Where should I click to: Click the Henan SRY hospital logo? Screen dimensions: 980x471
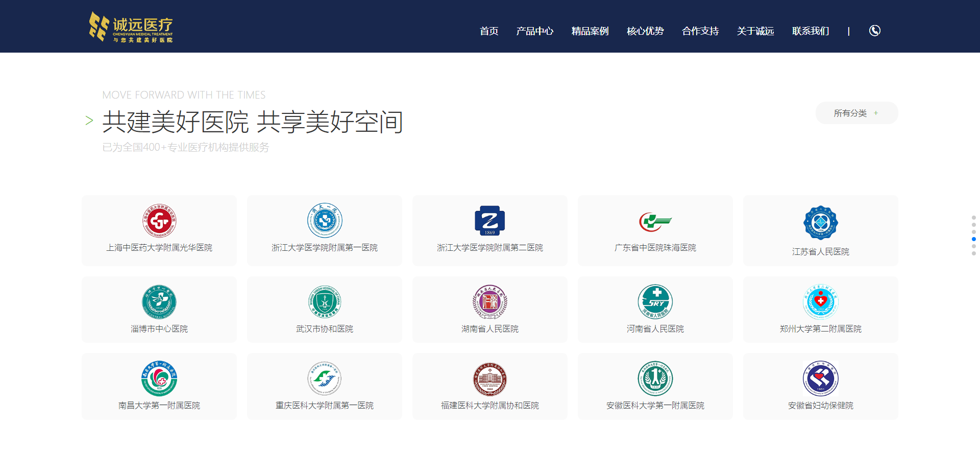pos(655,302)
